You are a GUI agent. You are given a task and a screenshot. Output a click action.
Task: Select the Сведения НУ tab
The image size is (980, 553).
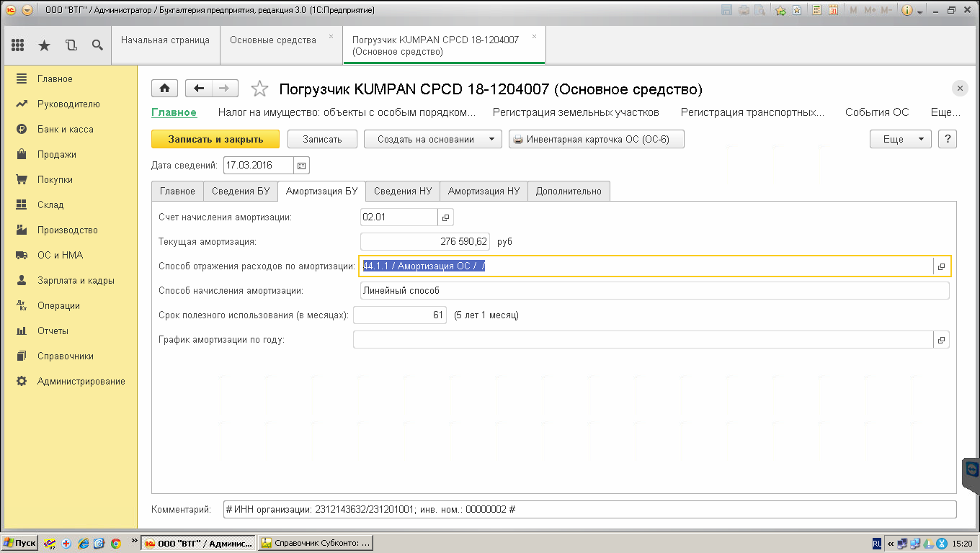click(x=403, y=191)
